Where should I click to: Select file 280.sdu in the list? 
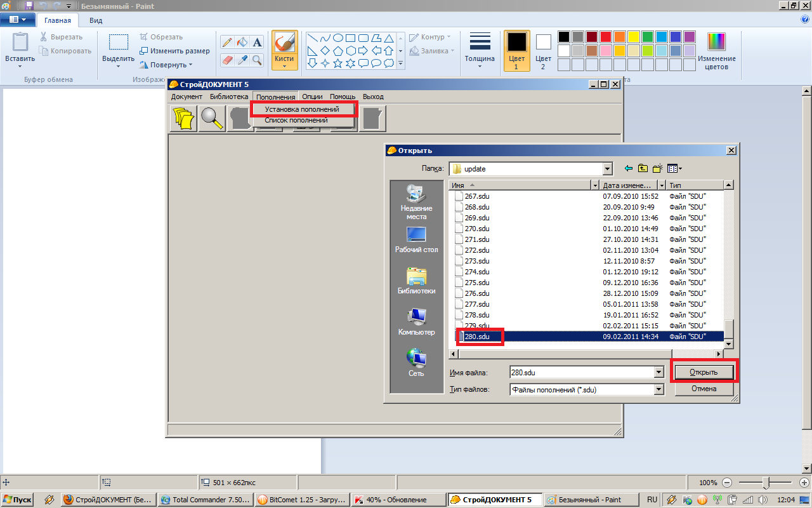click(x=476, y=337)
